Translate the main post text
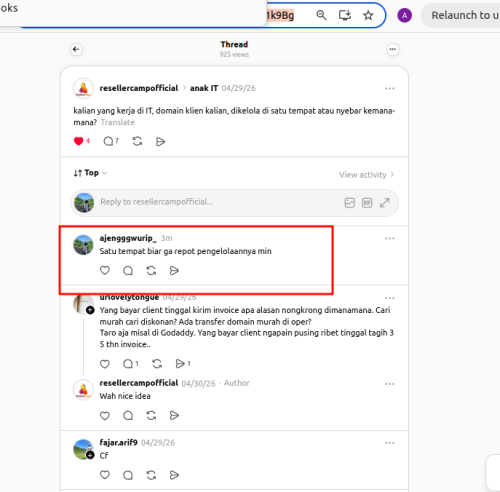The image size is (500, 492). [x=118, y=122]
